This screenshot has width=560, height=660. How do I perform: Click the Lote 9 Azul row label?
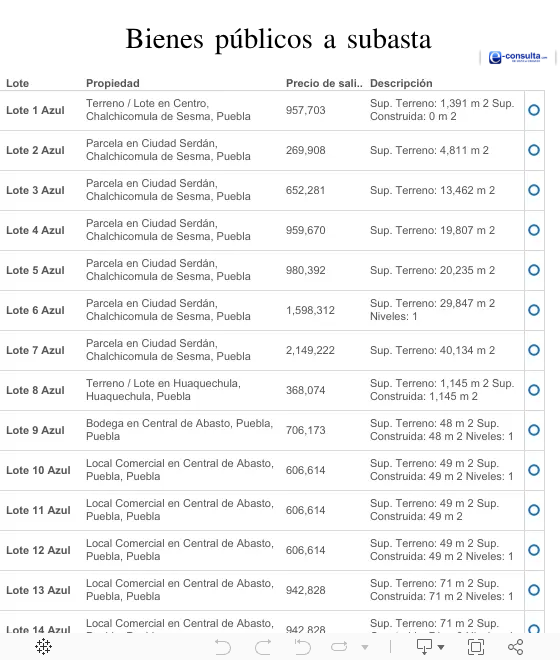pos(35,430)
